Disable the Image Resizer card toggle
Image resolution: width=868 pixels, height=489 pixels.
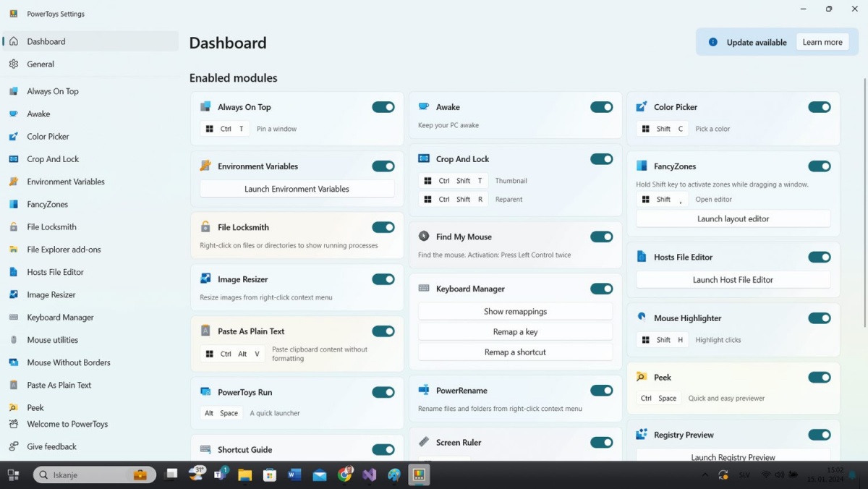(x=383, y=279)
